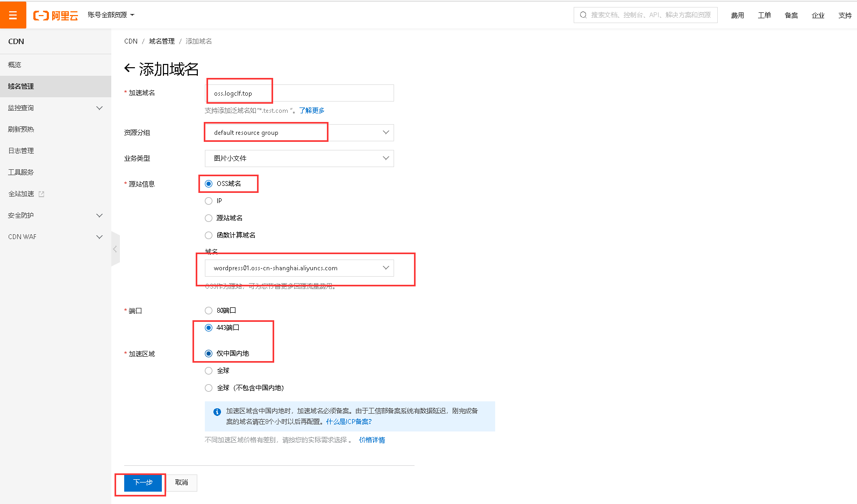The image size is (857, 504).
Task: Select the 函数计算域名 origin option
Action: point(209,235)
